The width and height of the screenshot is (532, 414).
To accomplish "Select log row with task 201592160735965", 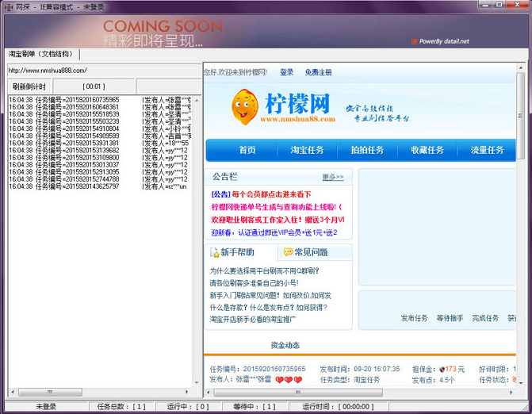I will (100, 100).
